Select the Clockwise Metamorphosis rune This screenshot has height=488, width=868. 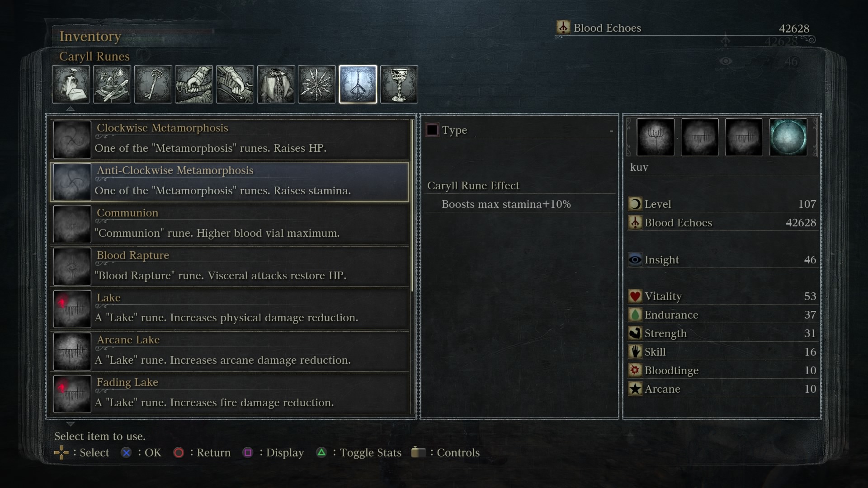click(x=230, y=139)
